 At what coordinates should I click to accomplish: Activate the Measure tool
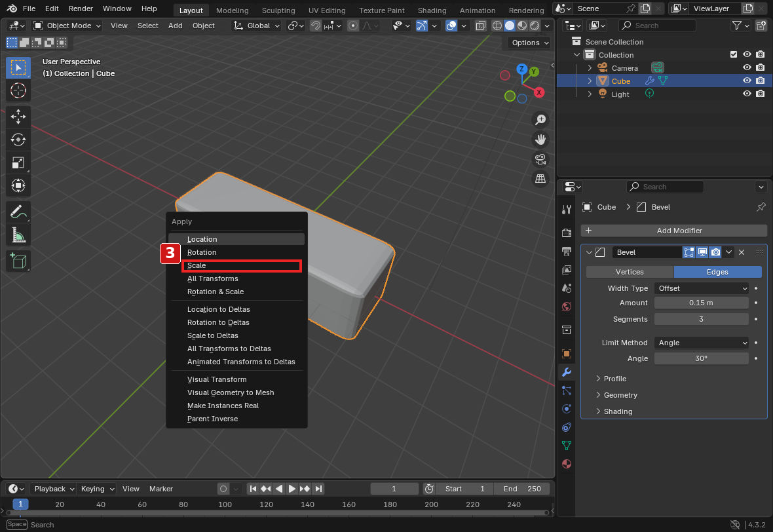[x=18, y=235]
